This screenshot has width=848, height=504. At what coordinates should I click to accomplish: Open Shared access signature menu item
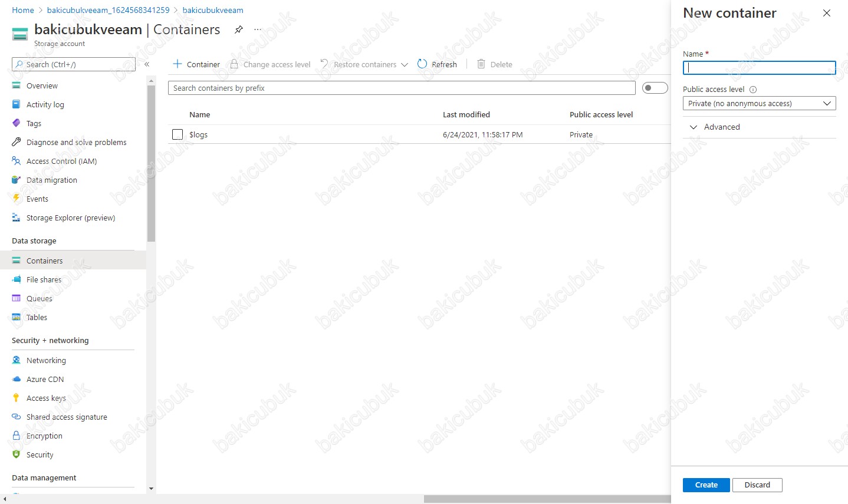(67, 417)
